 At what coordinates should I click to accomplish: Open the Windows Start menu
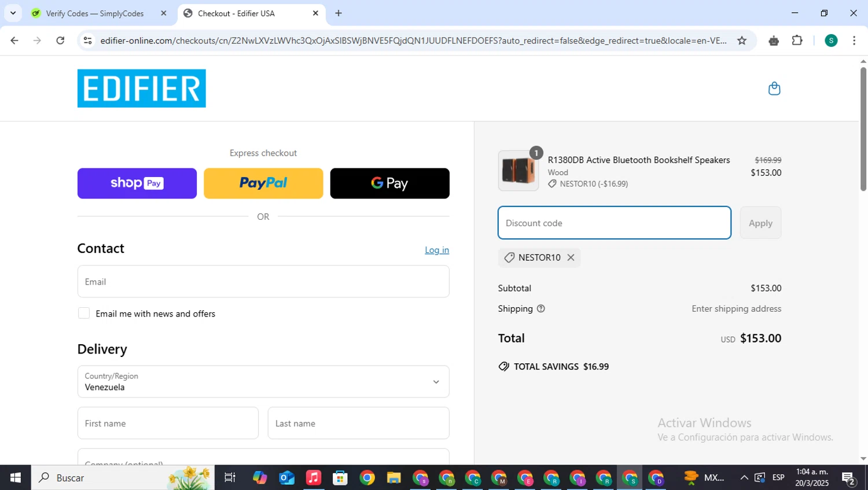click(16, 478)
